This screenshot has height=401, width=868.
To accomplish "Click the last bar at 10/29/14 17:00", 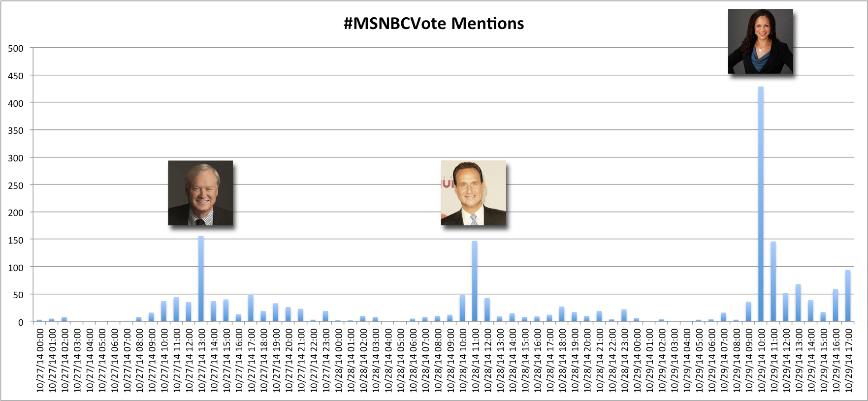I will [x=848, y=296].
